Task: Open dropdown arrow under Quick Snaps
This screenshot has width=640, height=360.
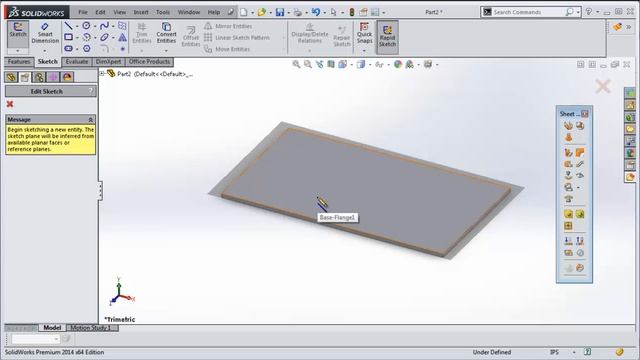Action: point(364,51)
